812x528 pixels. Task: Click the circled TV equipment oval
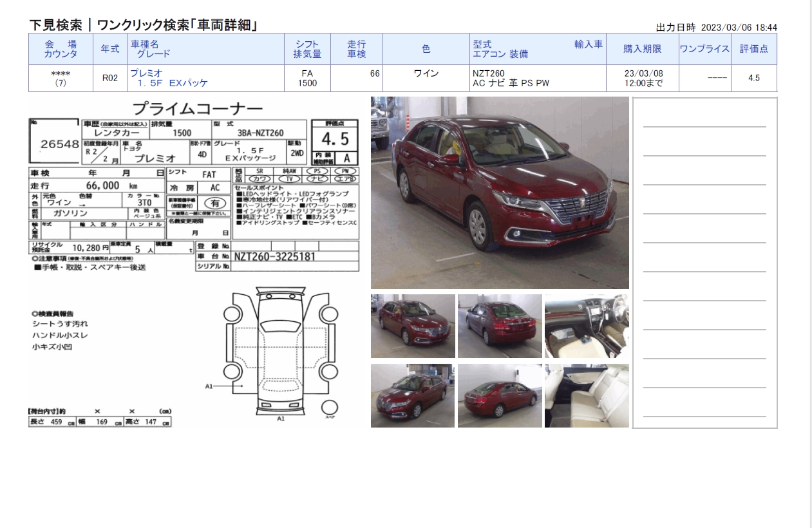[289, 179]
